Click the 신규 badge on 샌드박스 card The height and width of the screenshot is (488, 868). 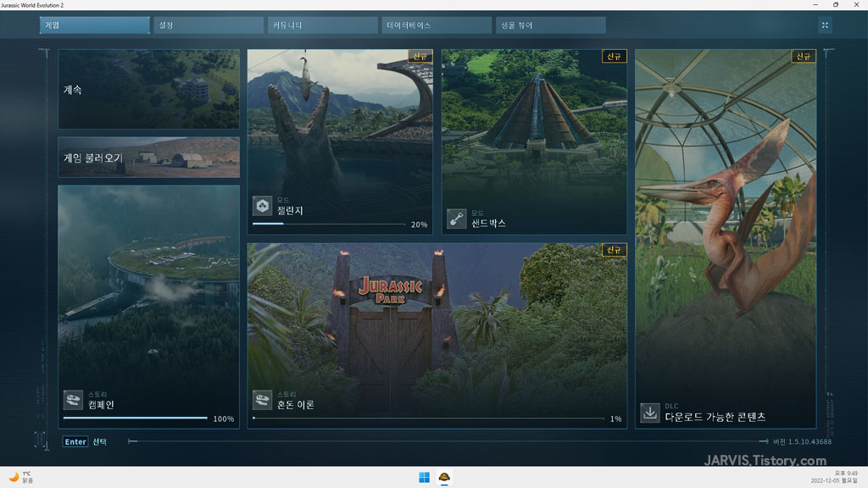pyautogui.click(x=614, y=56)
